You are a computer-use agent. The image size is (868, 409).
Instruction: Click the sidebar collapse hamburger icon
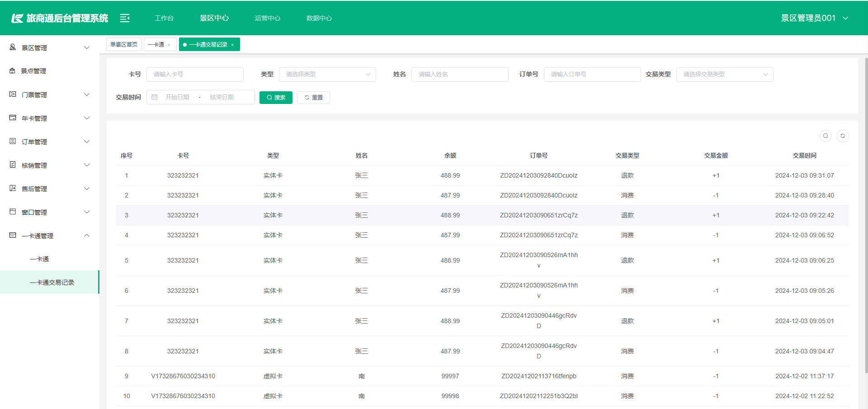point(125,18)
